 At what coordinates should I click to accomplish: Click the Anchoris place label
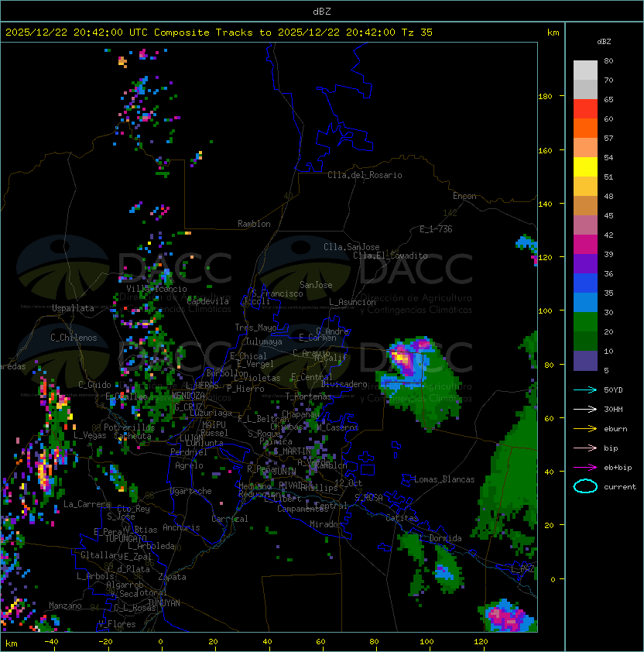tap(181, 527)
